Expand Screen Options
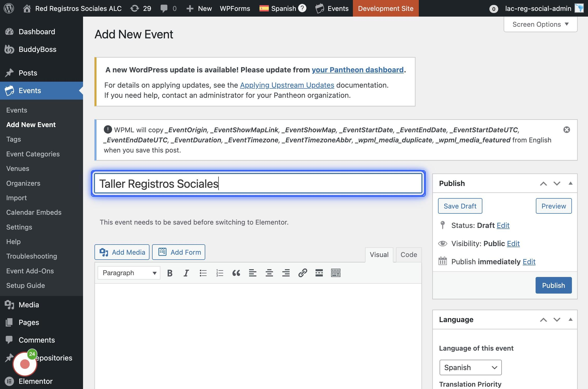 pos(540,24)
